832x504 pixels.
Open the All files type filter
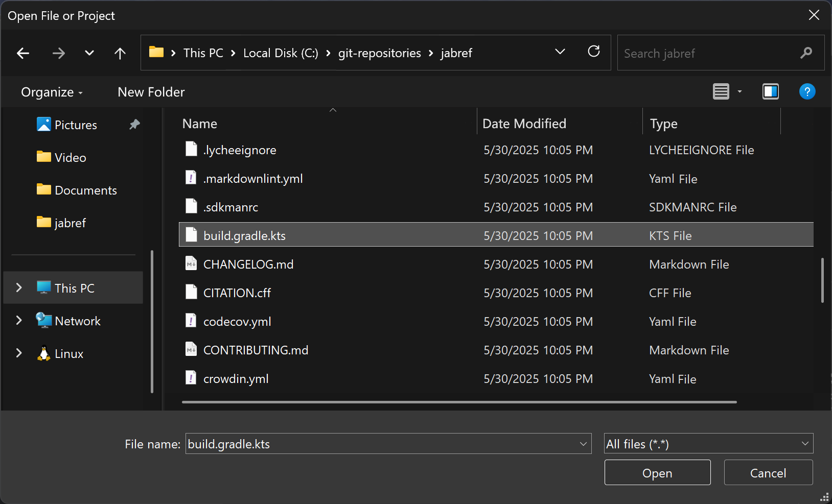pyautogui.click(x=708, y=444)
